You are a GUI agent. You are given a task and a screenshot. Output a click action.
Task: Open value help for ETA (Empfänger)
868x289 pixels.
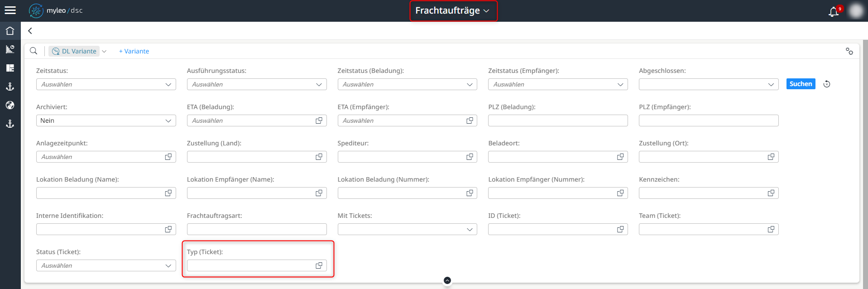point(470,120)
